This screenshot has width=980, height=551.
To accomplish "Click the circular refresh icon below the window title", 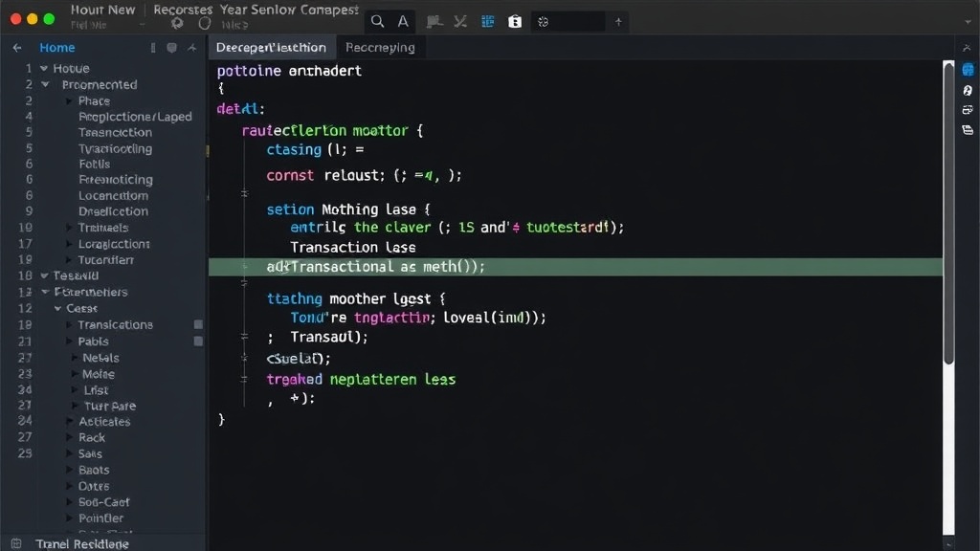I will pos(205,24).
